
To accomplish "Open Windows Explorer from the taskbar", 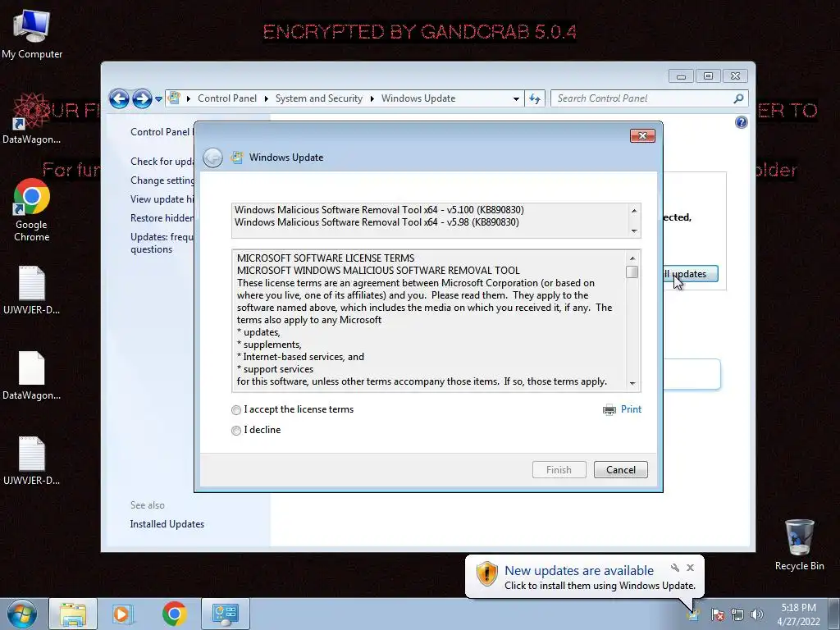I will pyautogui.click(x=73, y=614).
